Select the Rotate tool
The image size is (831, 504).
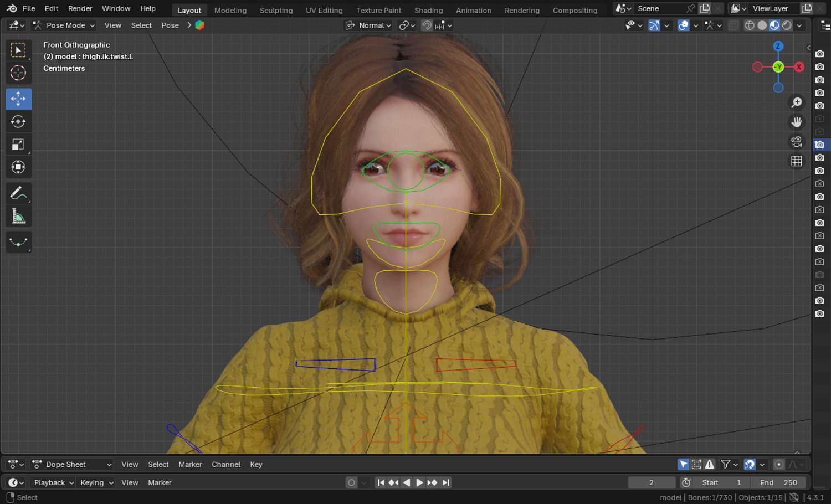coord(18,122)
